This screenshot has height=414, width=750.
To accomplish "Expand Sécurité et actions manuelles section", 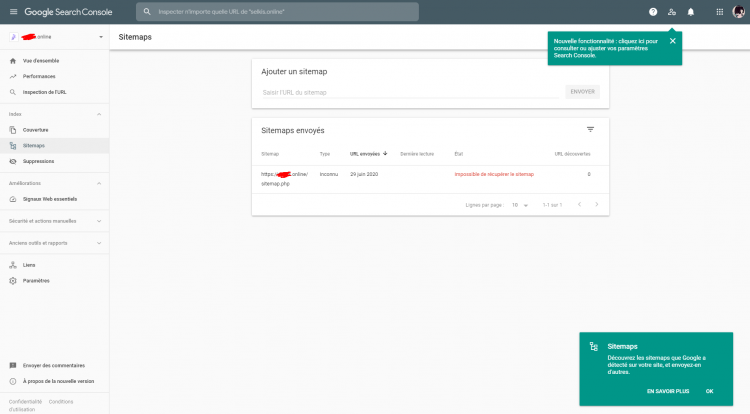I will pyautogui.click(x=99, y=220).
